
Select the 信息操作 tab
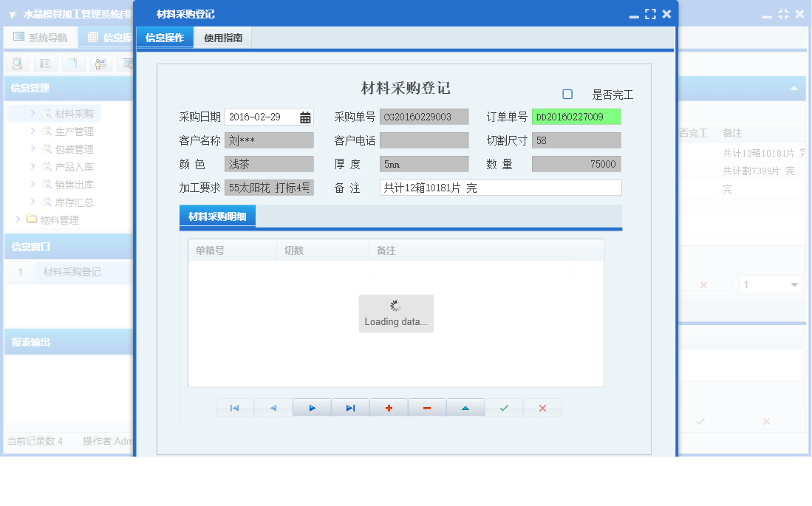point(166,36)
